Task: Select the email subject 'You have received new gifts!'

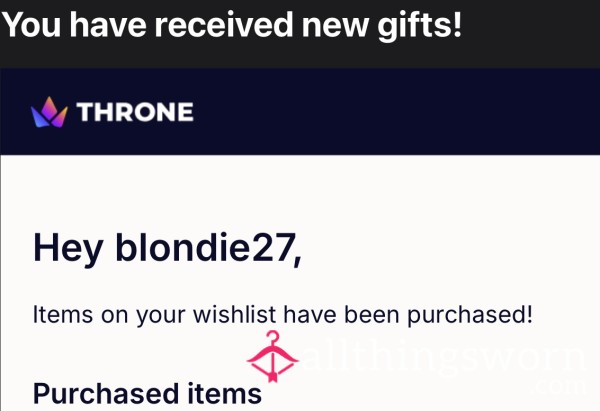Action: (232, 25)
